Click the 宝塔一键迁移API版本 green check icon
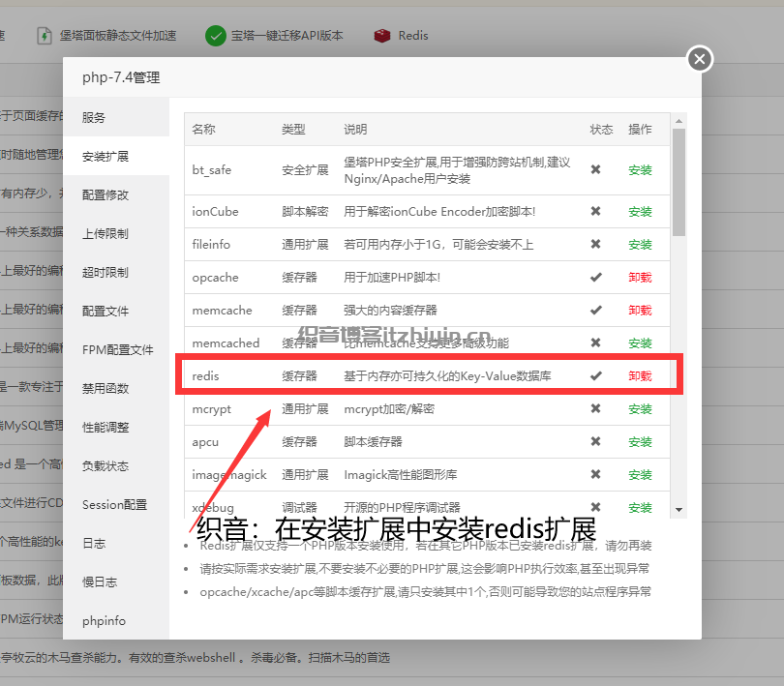The image size is (784, 686). (215, 35)
